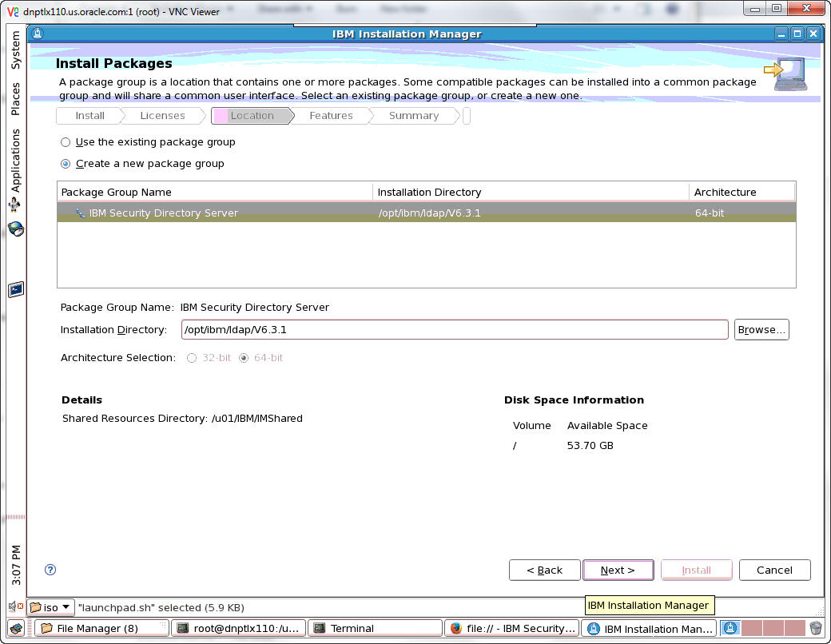Click the Installation Directory column header
831x644 pixels.
click(x=531, y=192)
